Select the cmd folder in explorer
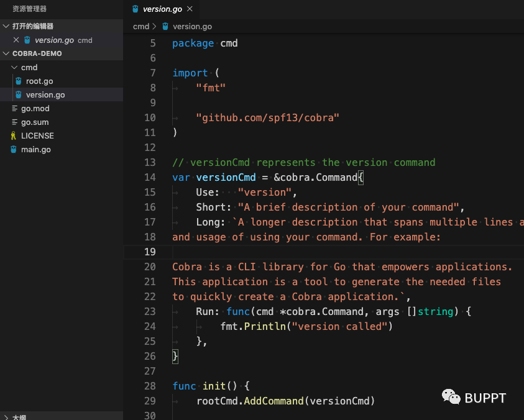Screen dimensions: 524x420 (x=62, y=68)
